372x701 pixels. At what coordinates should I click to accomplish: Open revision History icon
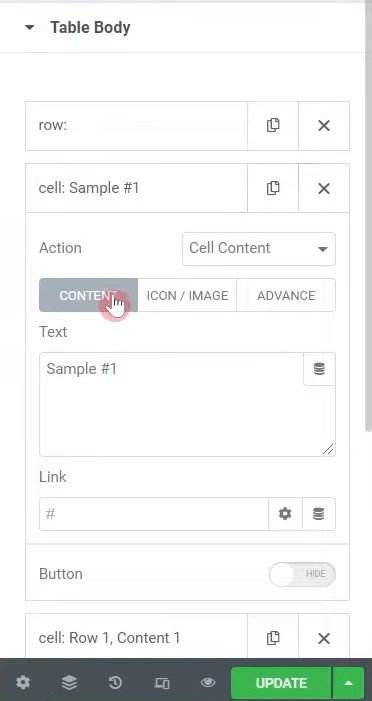pos(115,683)
